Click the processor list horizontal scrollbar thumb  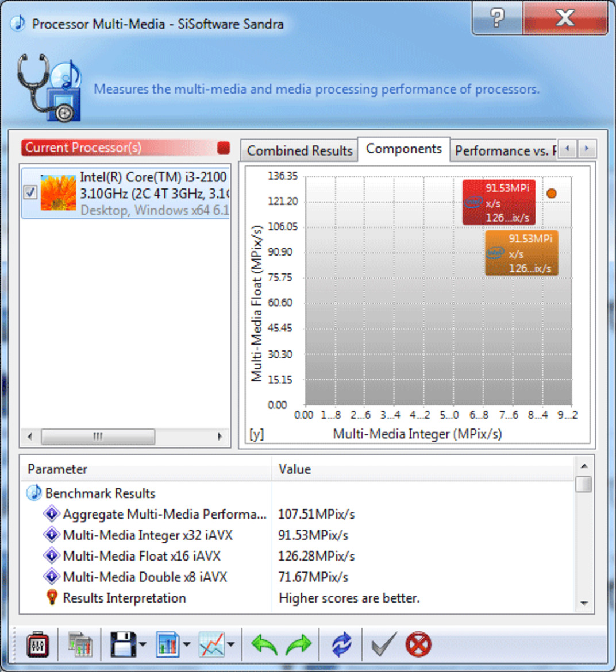click(x=98, y=437)
